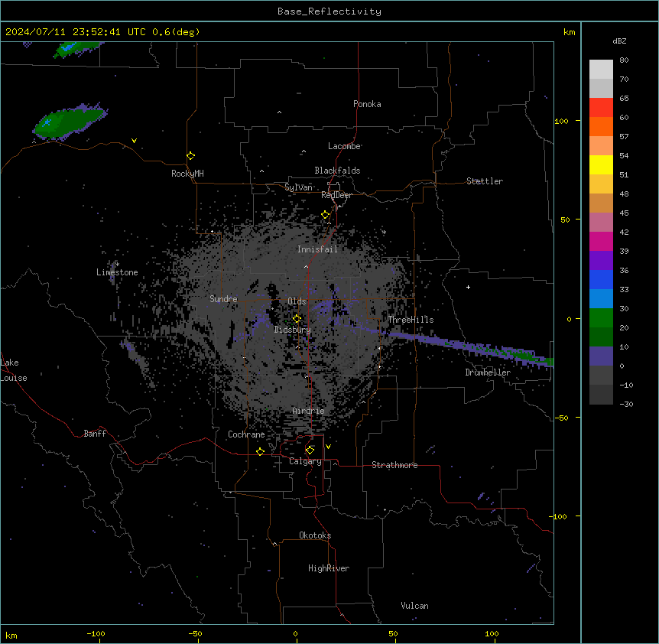Click the red 60-65 dBZ color swatch

601,108
